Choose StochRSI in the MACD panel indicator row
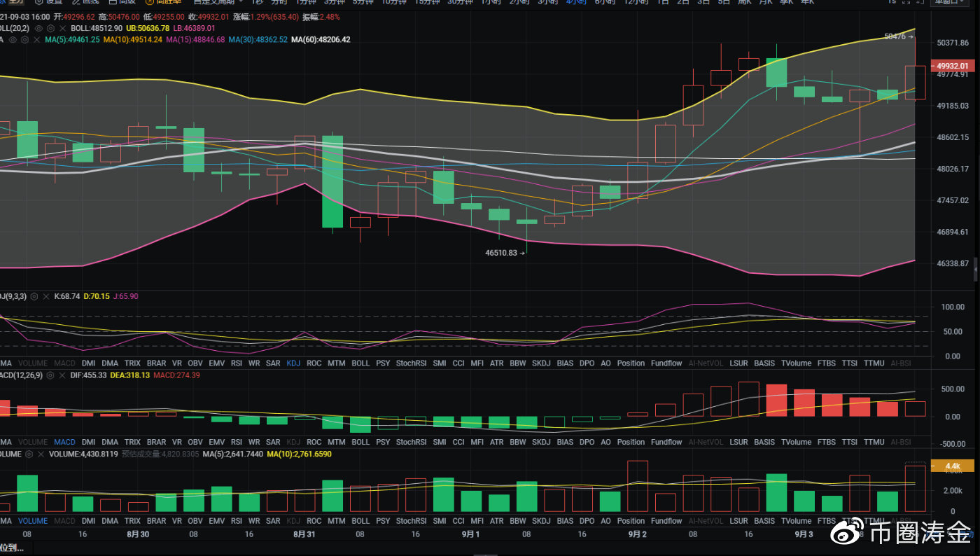980x556 pixels. (x=411, y=442)
